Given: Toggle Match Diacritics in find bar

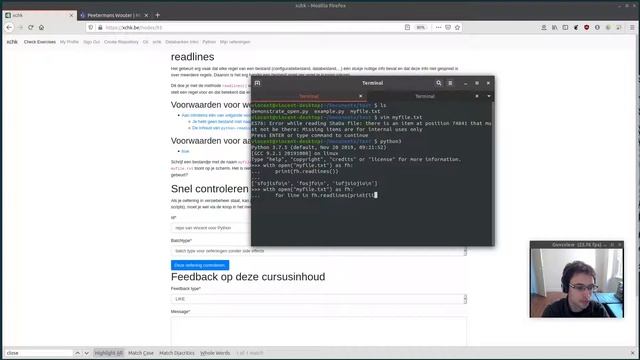Looking at the screenshot, I should pyautogui.click(x=177, y=353).
